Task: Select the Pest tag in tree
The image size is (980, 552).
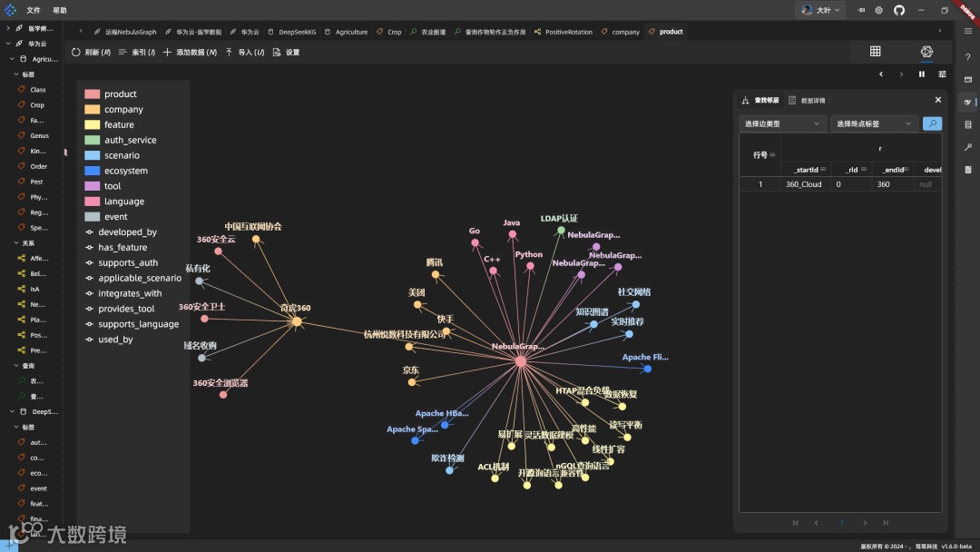Action: [x=36, y=182]
